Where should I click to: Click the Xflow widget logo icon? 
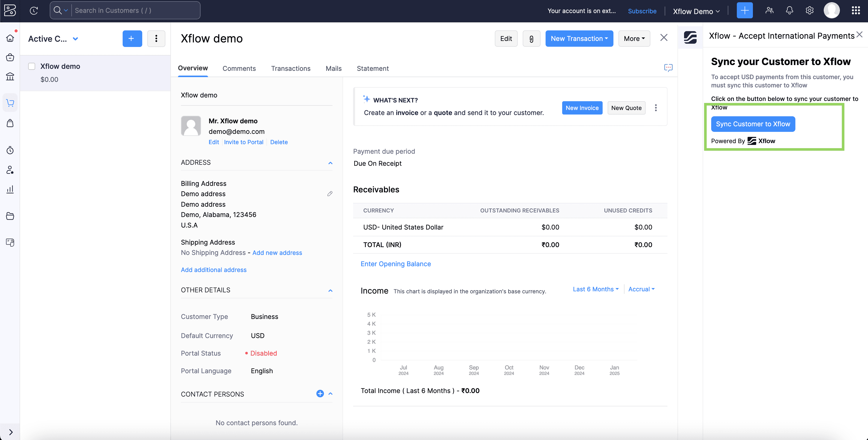pyautogui.click(x=690, y=37)
